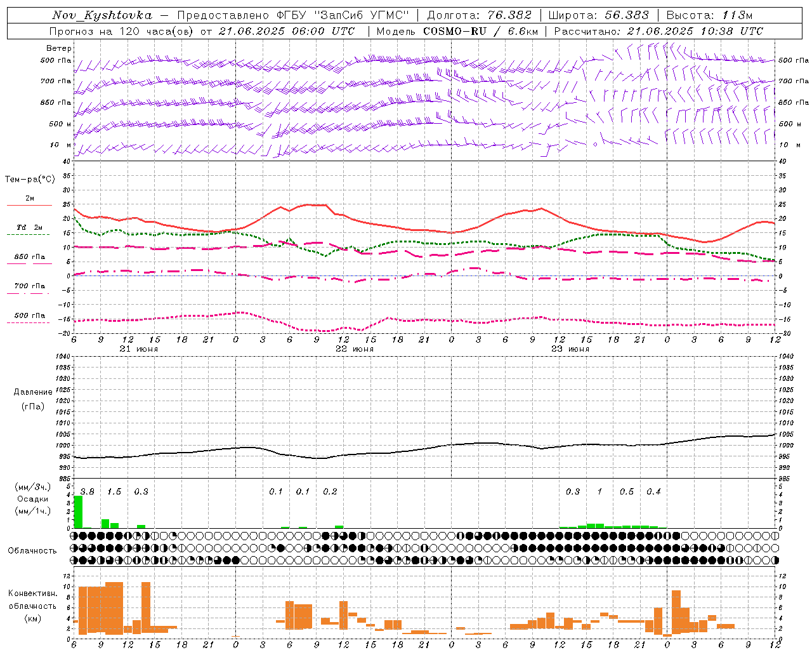
Task: Click the '(гПа)' unit label under Давление
Action: tap(33, 406)
